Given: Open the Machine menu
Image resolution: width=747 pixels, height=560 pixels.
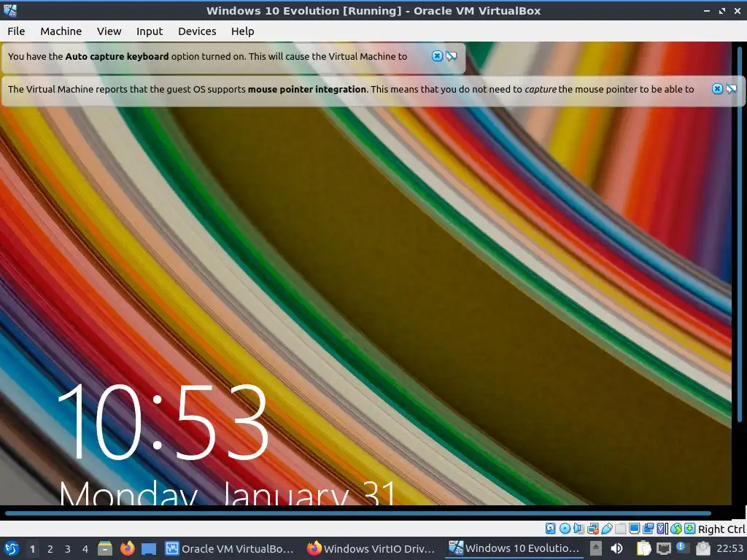Looking at the screenshot, I should tap(61, 31).
